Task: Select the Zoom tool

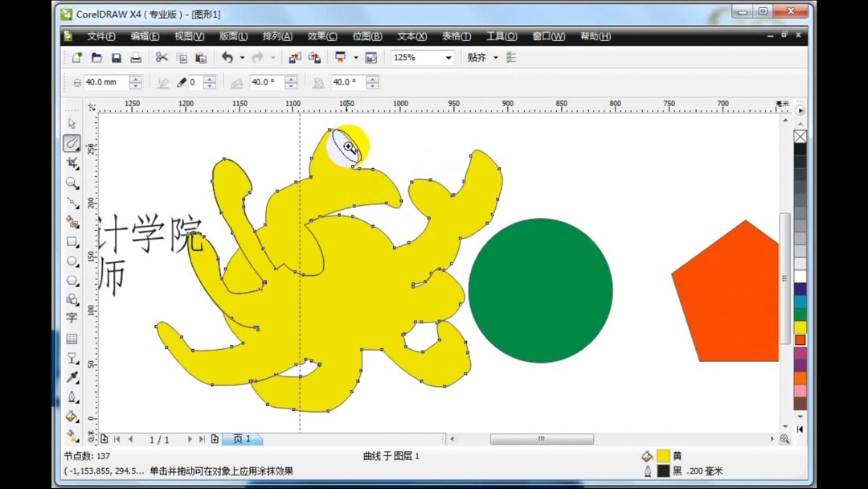Action: pos(72,183)
